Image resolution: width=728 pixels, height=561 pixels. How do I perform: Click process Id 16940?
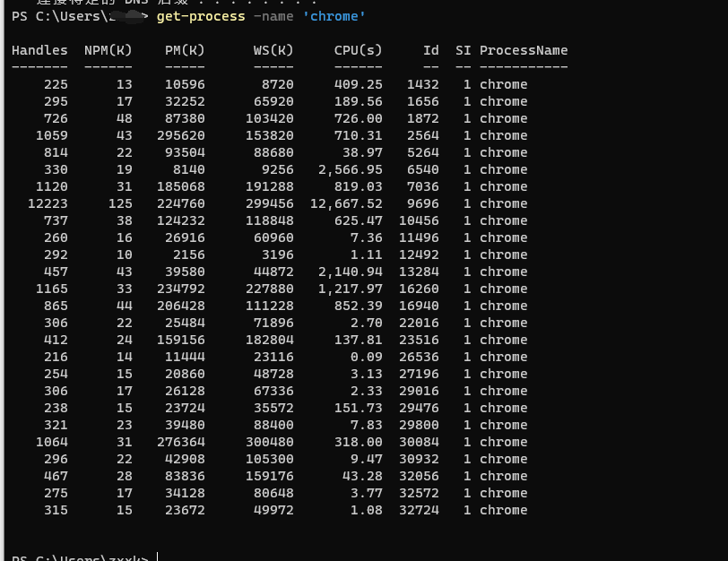pyautogui.click(x=419, y=306)
